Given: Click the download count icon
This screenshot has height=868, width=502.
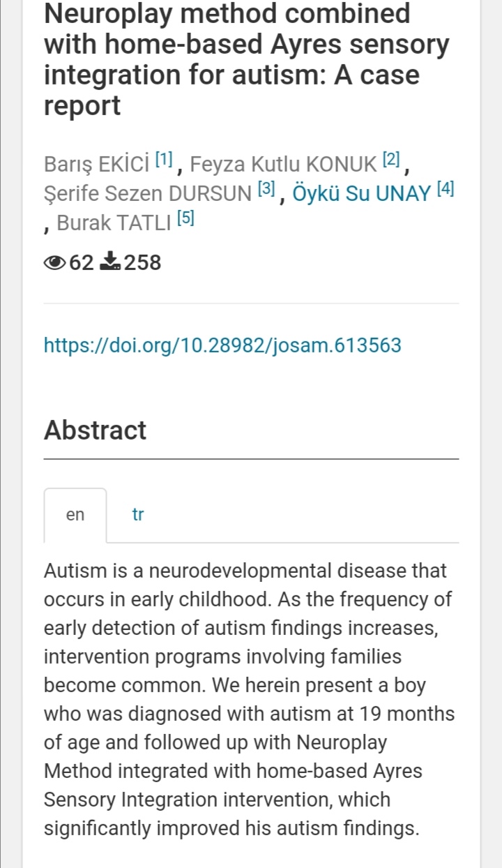Looking at the screenshot, I should pyautogui.click(x=111, y=262).
